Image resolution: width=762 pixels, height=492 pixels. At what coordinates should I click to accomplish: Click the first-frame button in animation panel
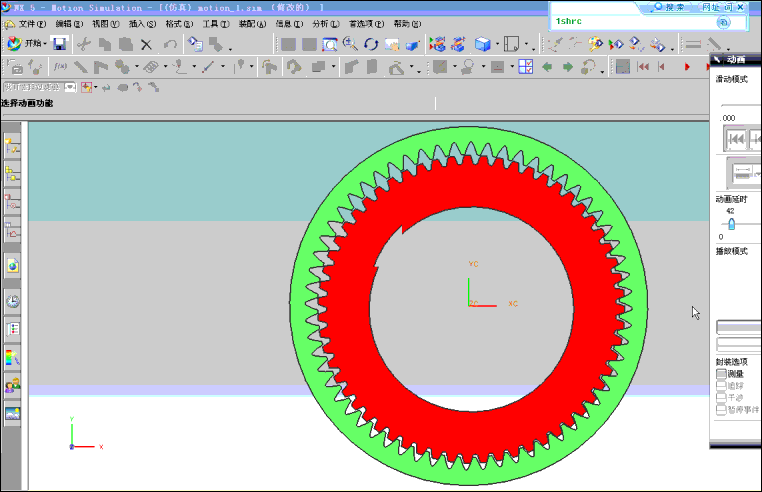click(735, 140)
